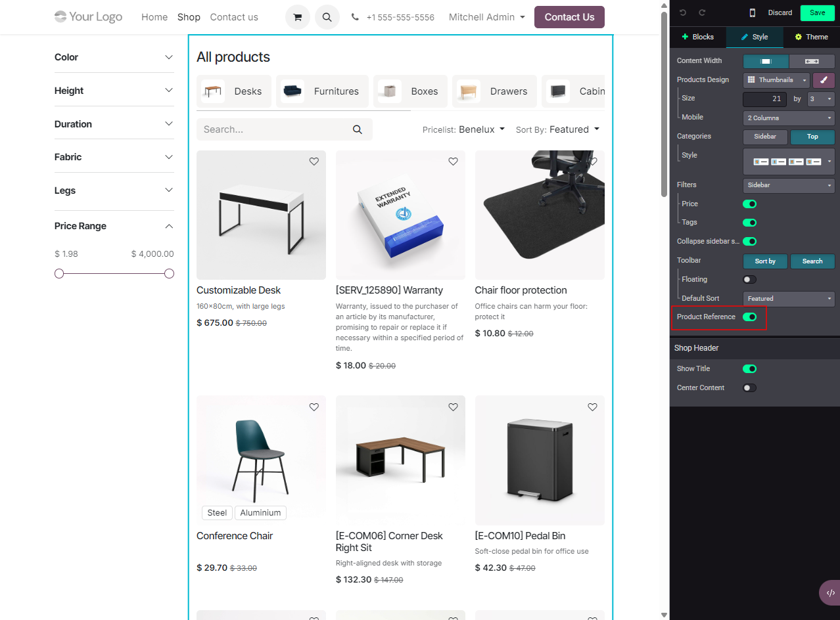Open Contact us menu item

click(x=234, y=17)
